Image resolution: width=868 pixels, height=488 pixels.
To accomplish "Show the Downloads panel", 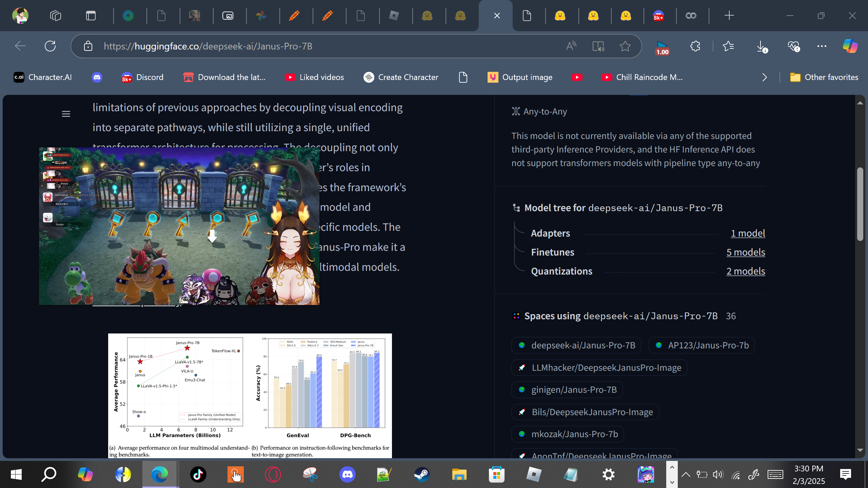I will [762, 47].
